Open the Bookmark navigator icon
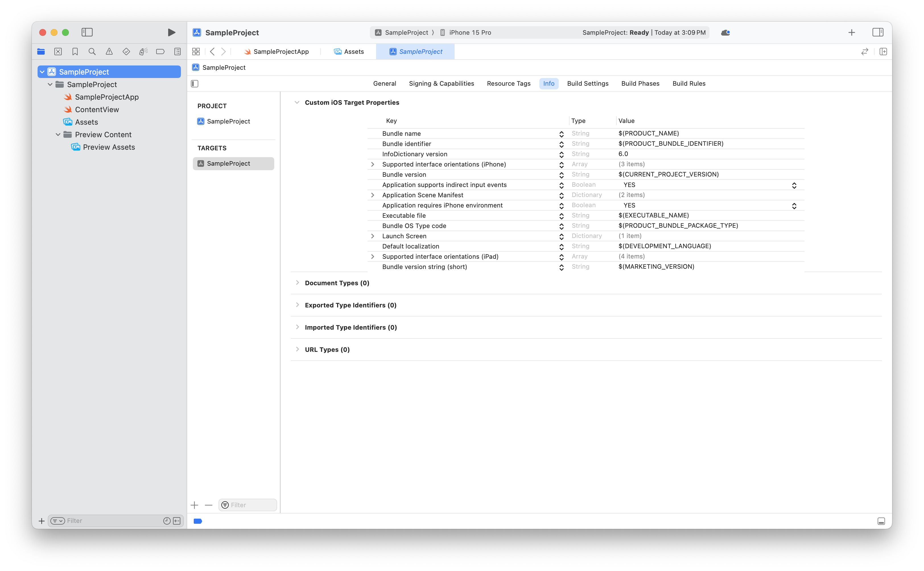The image size is (924, 571). point(75,52)
